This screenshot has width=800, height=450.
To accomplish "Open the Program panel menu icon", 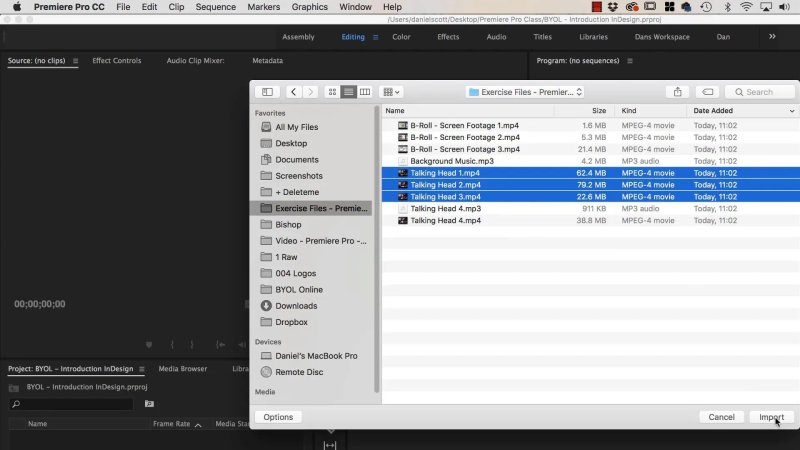I will (630, 61).
